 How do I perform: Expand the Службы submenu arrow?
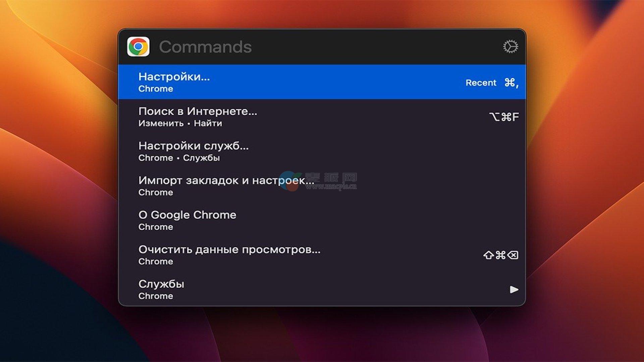click(514, 289)
